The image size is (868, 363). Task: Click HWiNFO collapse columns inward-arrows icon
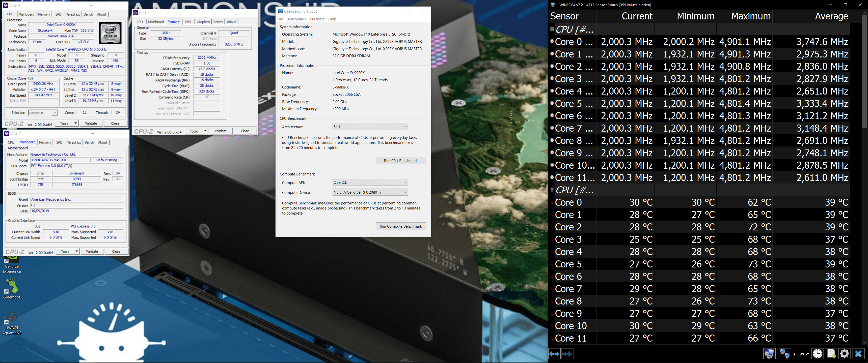[x=567, y=354]
